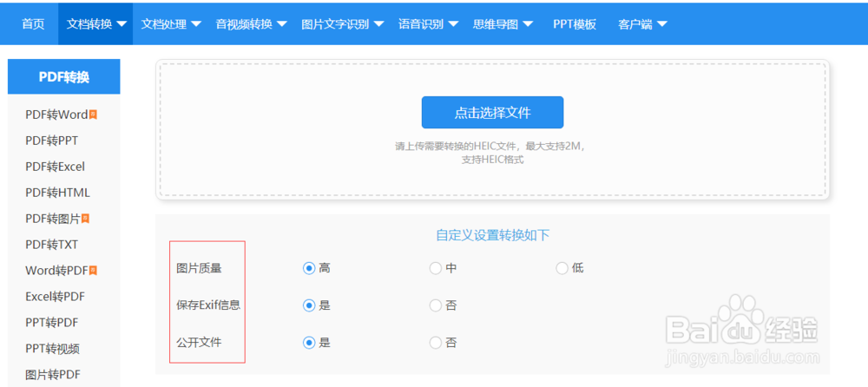Screen dimensions: 868x387
Task: Expand the 图片文字识别 menu
Action: coord(342,23)
